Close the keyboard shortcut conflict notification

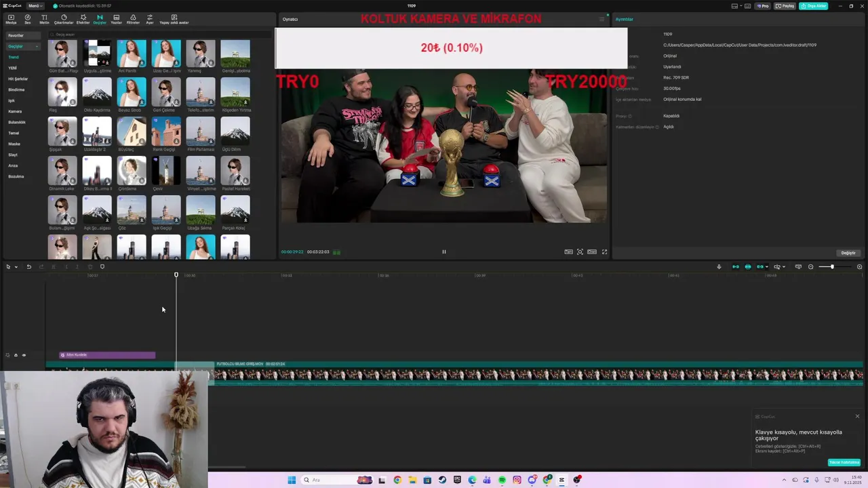pyautogui.click(x=857, y=416)
